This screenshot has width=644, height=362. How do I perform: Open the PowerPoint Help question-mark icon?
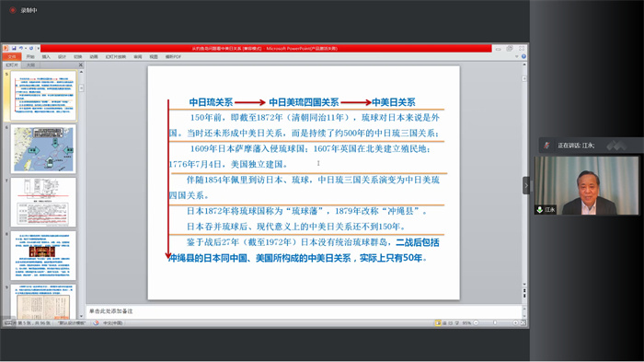coord(523,57)
